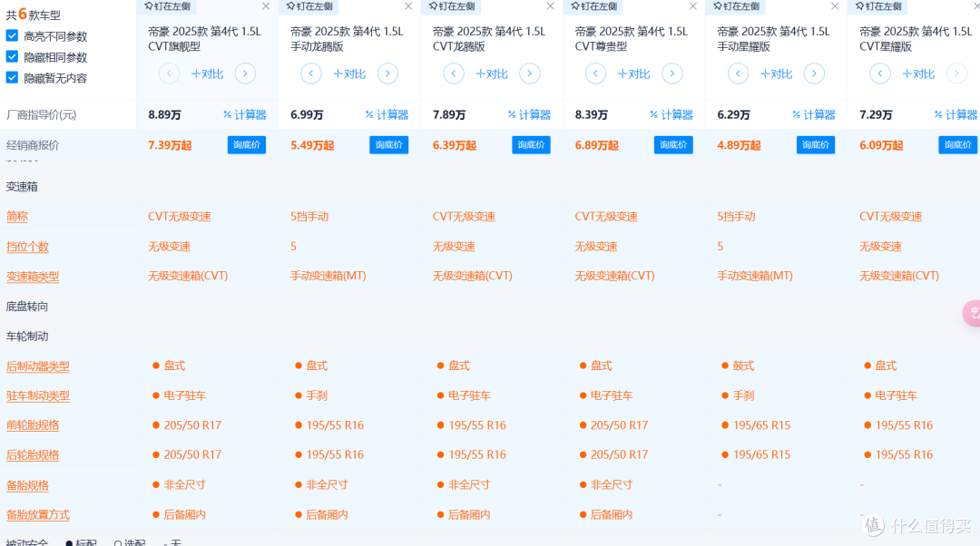Add CVT旗舰型 to 对比

coord(207,73)
